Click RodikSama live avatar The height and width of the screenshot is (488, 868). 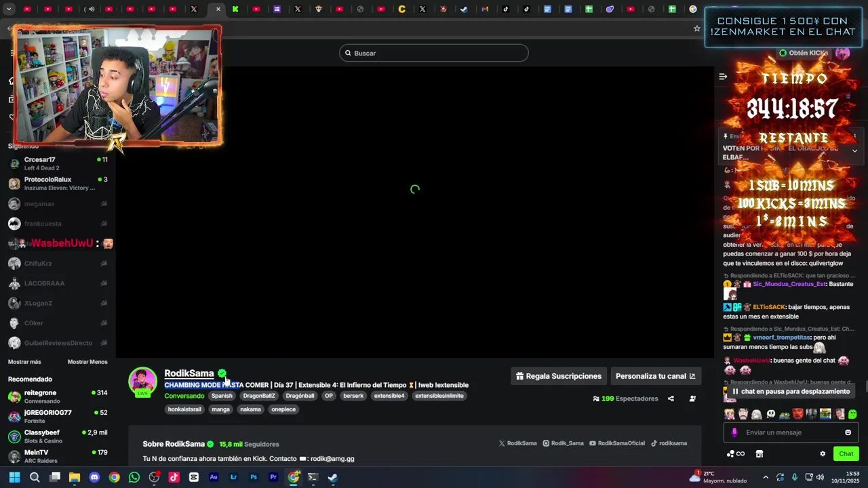(x=142, y=382)
